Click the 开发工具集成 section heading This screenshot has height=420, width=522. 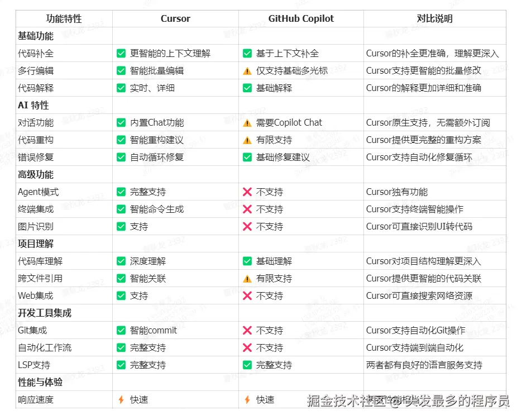[x=45, y=313]
